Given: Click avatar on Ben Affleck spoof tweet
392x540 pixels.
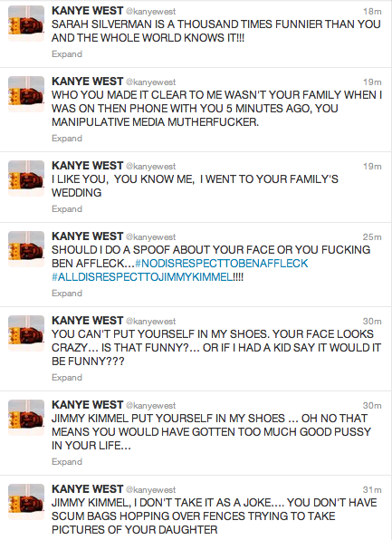Looking at the screenshot, I should click(26, 249).
